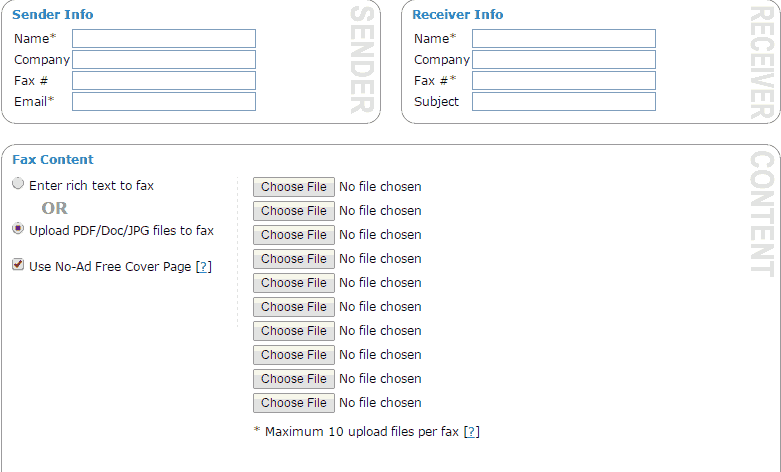Click the last Choose File button
781x472 pixels.
tap(293, 403)
